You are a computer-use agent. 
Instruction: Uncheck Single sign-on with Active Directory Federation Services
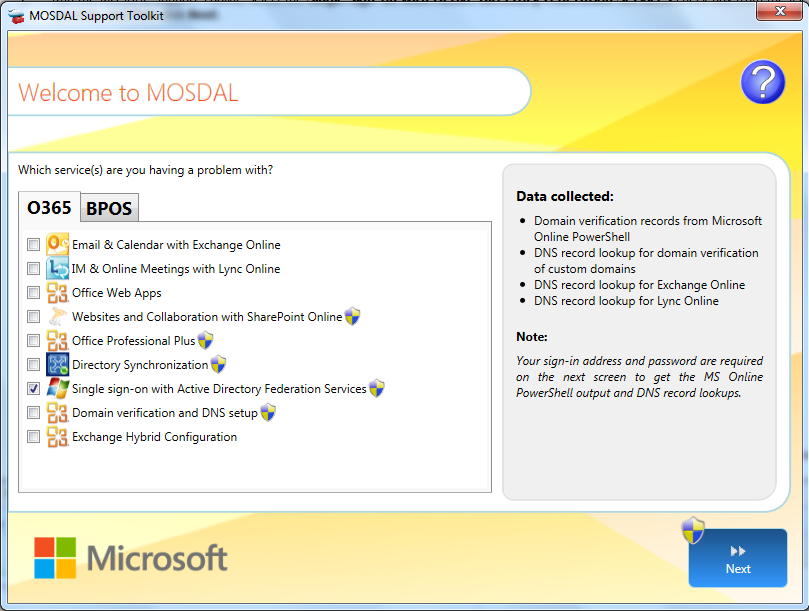[x=34, y=389]
